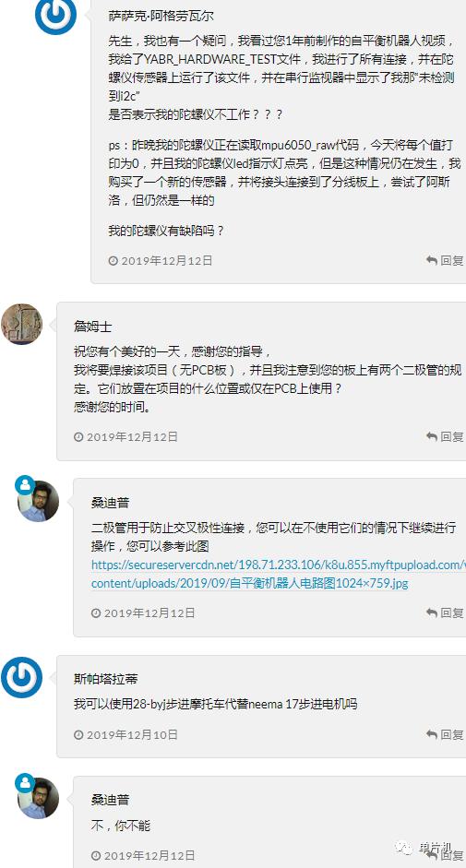Click 斯帕塔拉蒂's blue power avatar icon

tap(21, 678)
